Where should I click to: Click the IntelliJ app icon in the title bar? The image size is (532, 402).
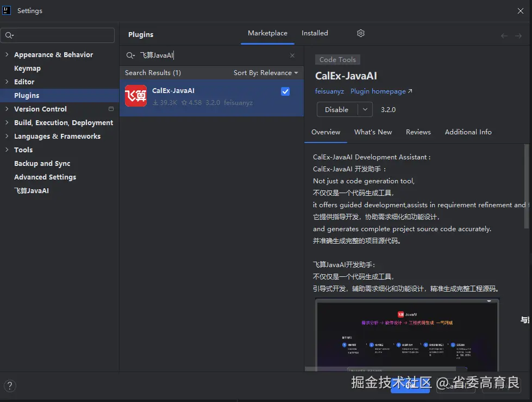point(7,10)
